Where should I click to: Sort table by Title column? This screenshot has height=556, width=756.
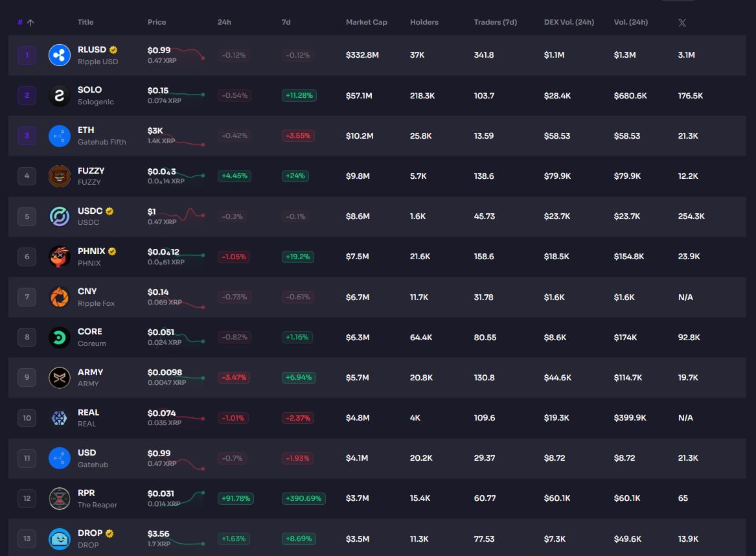[x=86, y=22]
